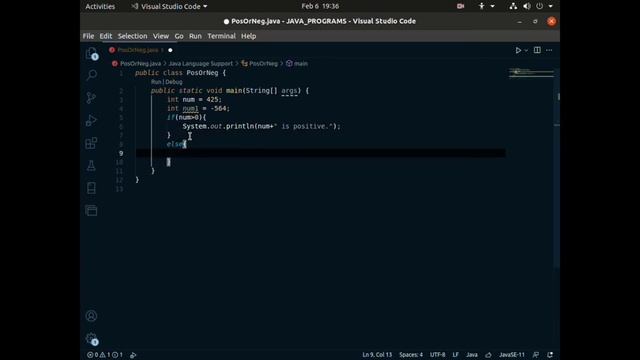
Task: Click the Java server status icon in status bar
Action: pos(133,355)
